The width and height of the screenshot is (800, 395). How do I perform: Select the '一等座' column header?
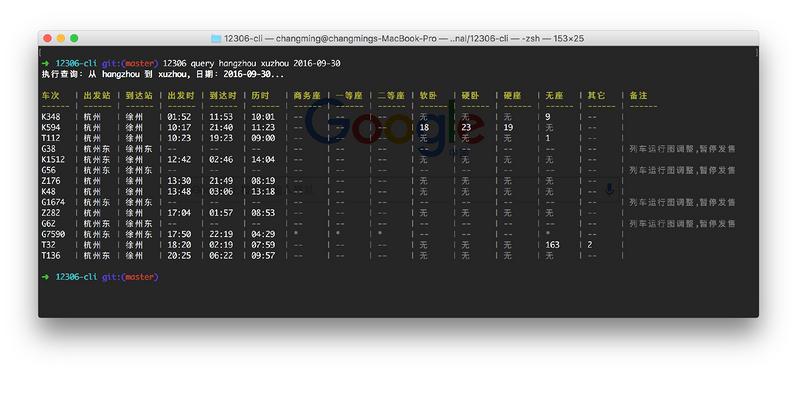coord(348,95)
